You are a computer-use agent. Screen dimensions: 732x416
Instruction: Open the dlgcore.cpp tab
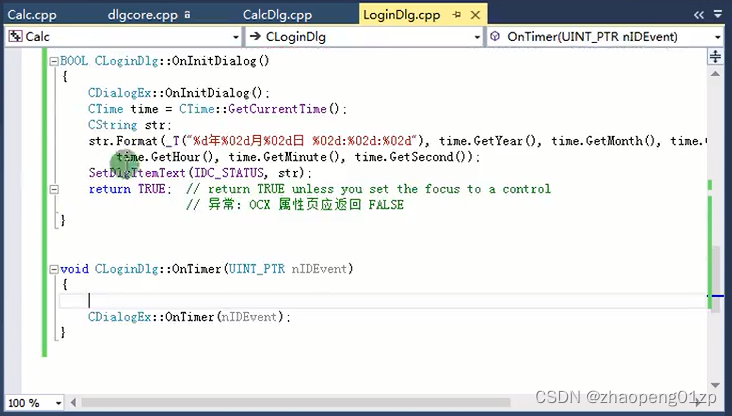tap(143, 15)
